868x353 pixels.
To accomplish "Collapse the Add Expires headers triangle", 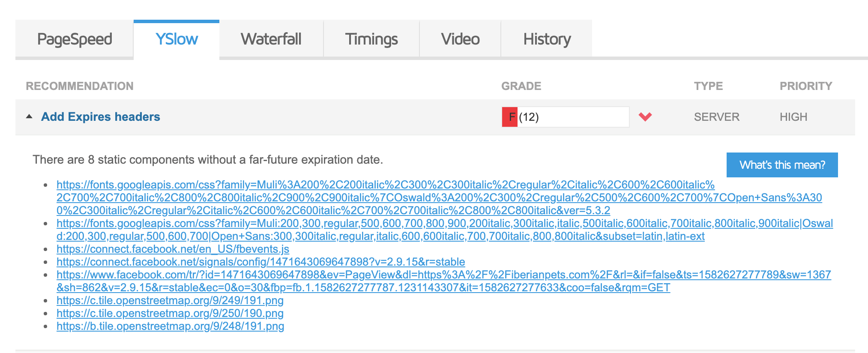I will tap(29, 117).
